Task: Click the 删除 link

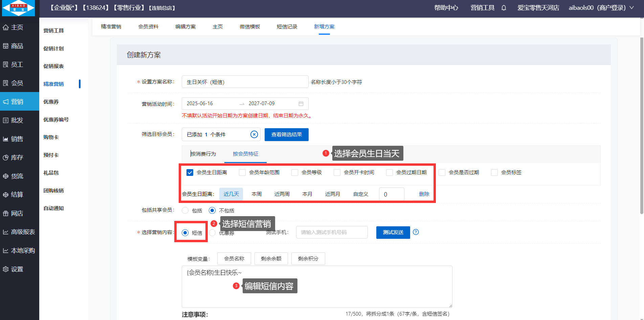Action: [424, 194]
